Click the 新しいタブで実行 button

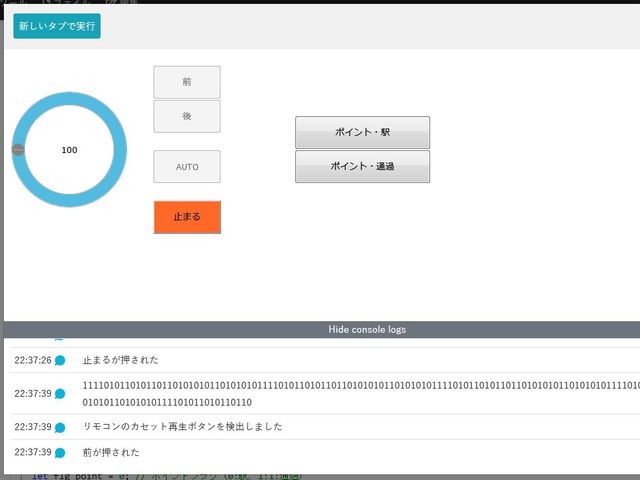point(57,26)
